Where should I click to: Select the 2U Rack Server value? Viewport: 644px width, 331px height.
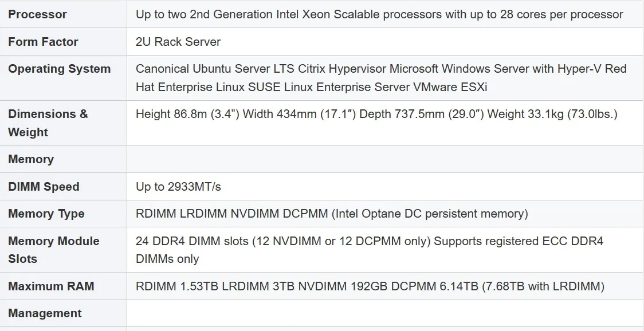click(x=178, y=42)
